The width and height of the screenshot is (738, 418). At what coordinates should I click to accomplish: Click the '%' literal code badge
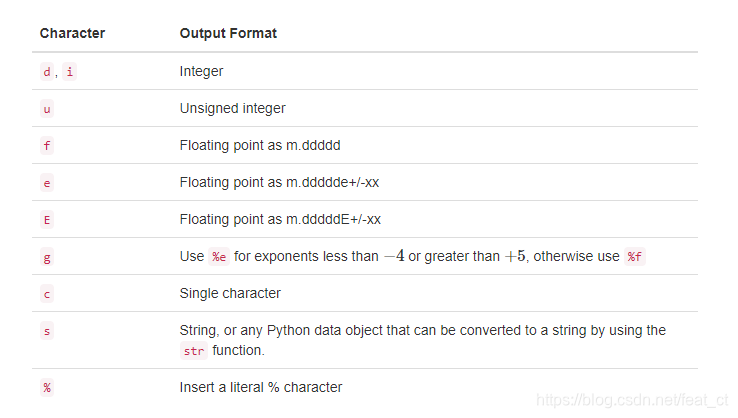pyautogui.click(x=47, y=388)
